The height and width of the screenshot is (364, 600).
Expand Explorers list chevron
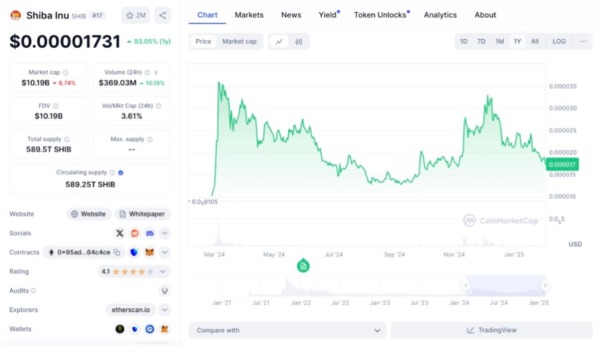[165, 310]
